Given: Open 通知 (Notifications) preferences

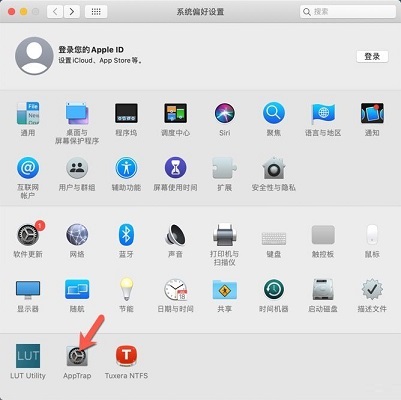Looking at the screenshot, I should point(372,113).
